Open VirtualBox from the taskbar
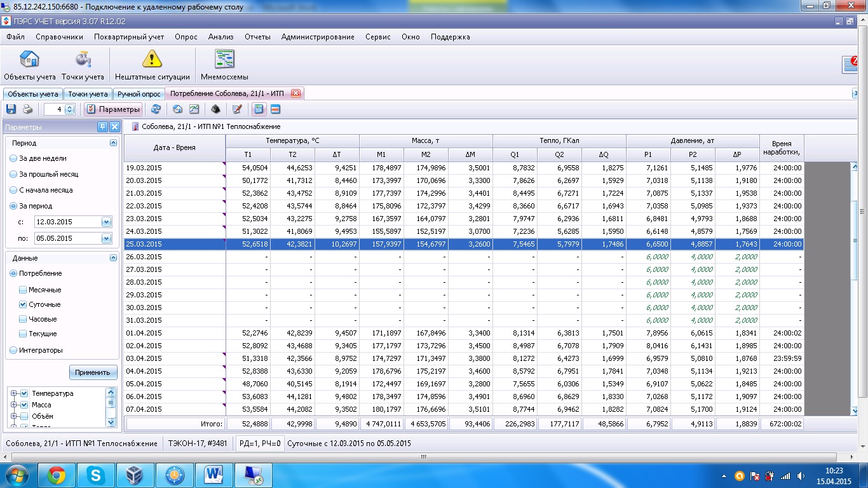The image size is (868, 488). (135, 475)
